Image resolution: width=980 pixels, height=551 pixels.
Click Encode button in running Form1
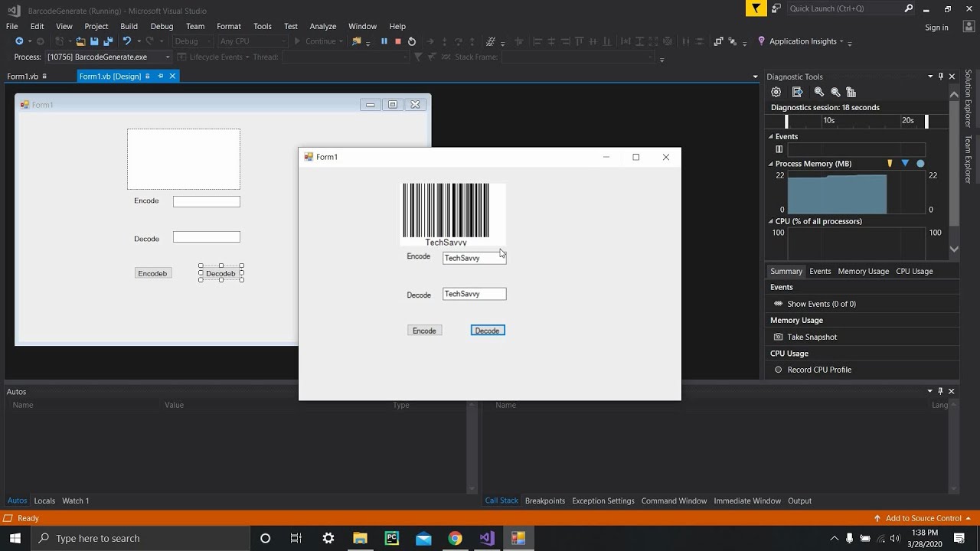pos(424,331)
